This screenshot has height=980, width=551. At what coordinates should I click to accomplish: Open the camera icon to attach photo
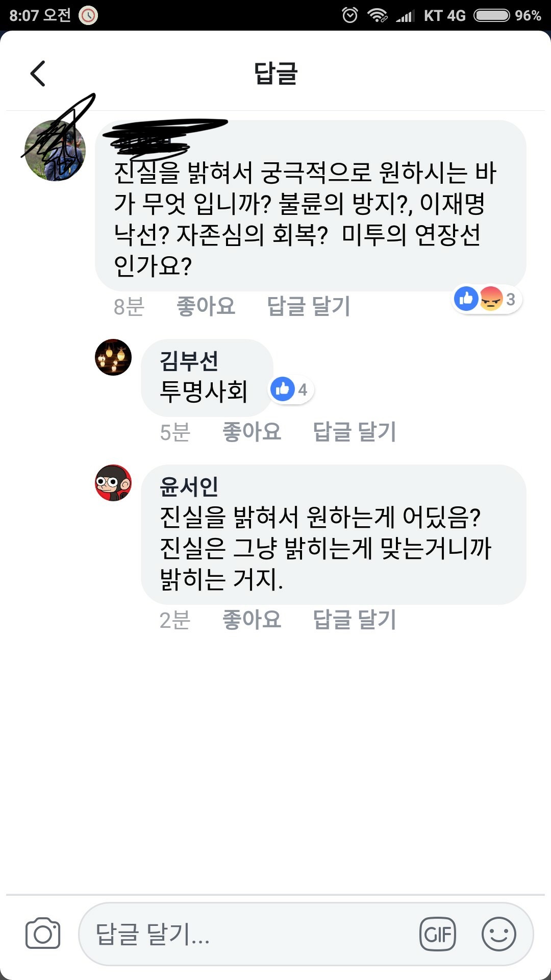(43, 934)
